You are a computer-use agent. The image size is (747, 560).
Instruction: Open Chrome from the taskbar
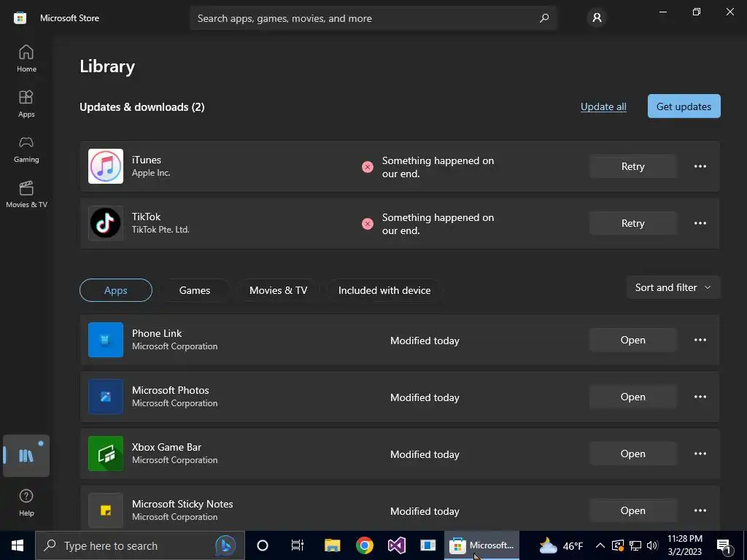(365, 545)
